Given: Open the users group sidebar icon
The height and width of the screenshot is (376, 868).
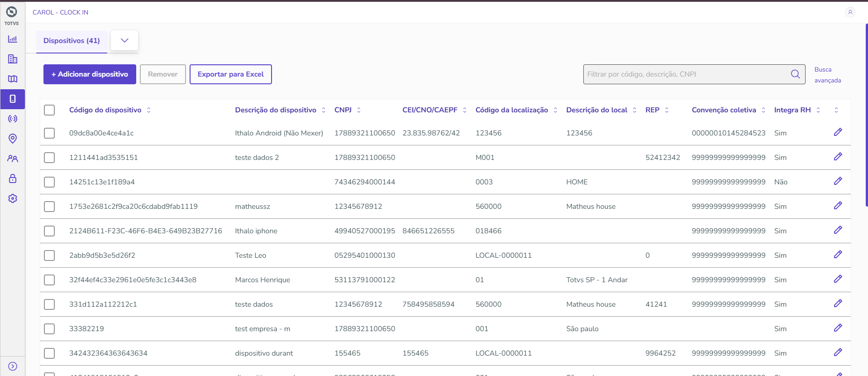Looking at the screenshot, I should pos(13,159).
